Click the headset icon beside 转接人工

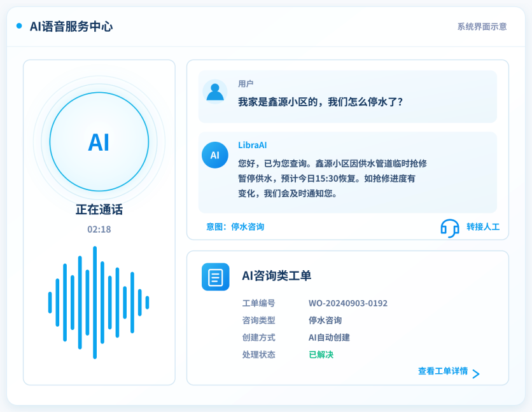(449, 228)
